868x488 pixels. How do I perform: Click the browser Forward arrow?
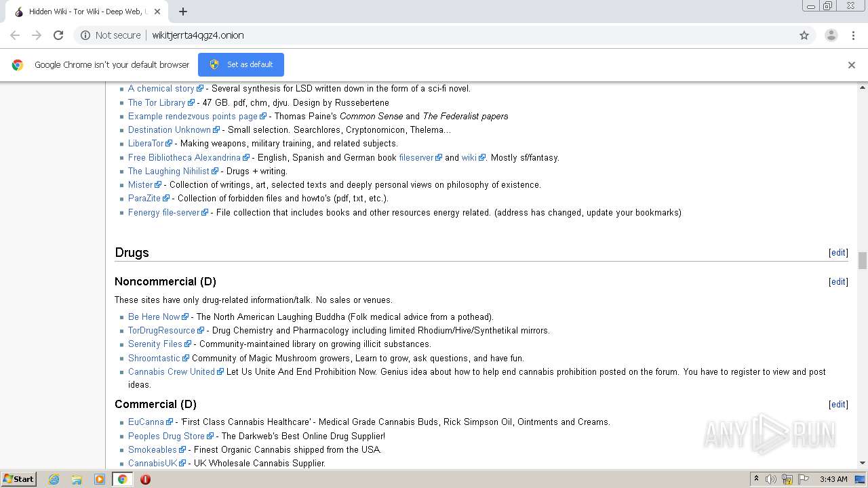[37, 35]
